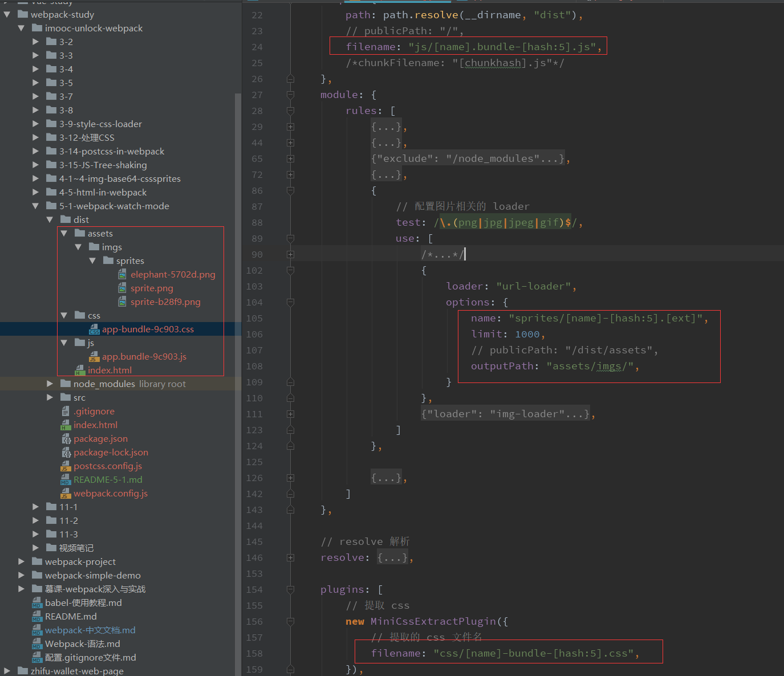This screenshot has width=784, height=676.
Task: Collapse module block at line 27
Action: pos(290,95)
